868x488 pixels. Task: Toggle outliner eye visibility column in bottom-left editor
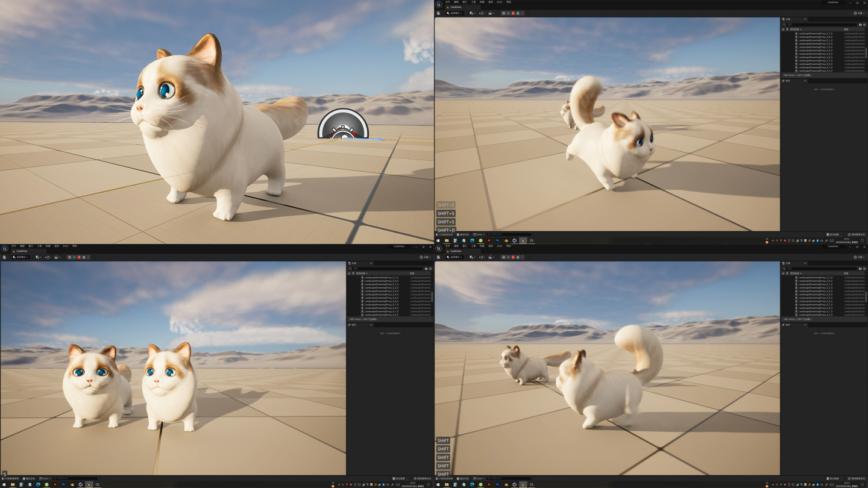349,274
